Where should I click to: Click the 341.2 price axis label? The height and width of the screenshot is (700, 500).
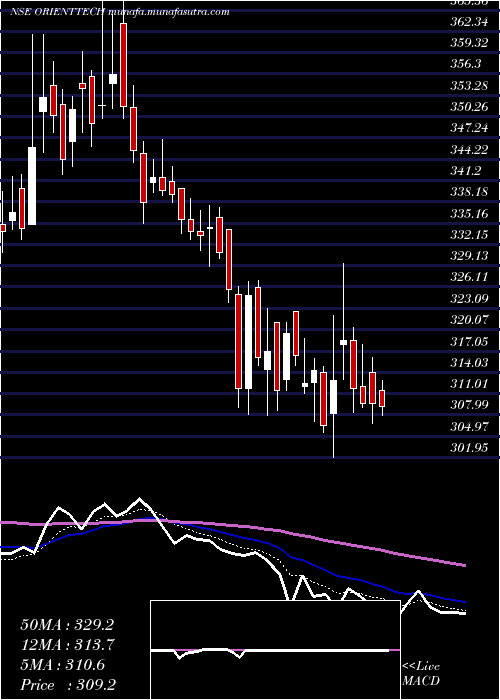pos(465,171)
